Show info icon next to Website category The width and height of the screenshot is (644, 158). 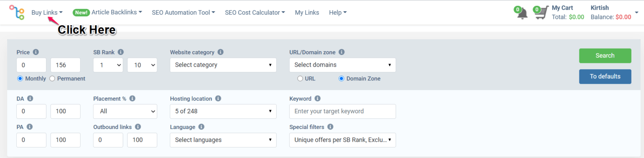(221, 52)
